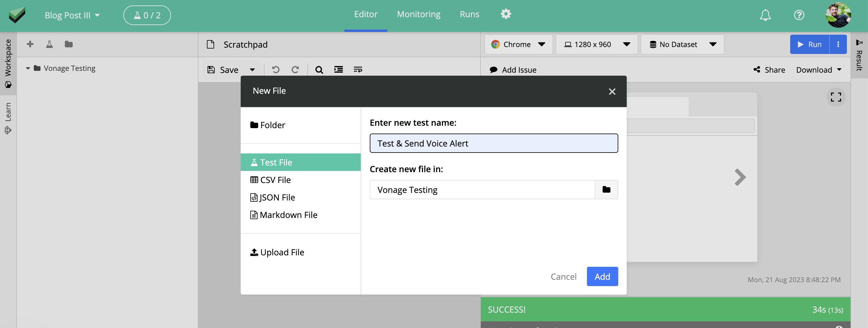Open the Result side panel tab
The height and width of the screenshot is (328, 868).
point(859,55)
